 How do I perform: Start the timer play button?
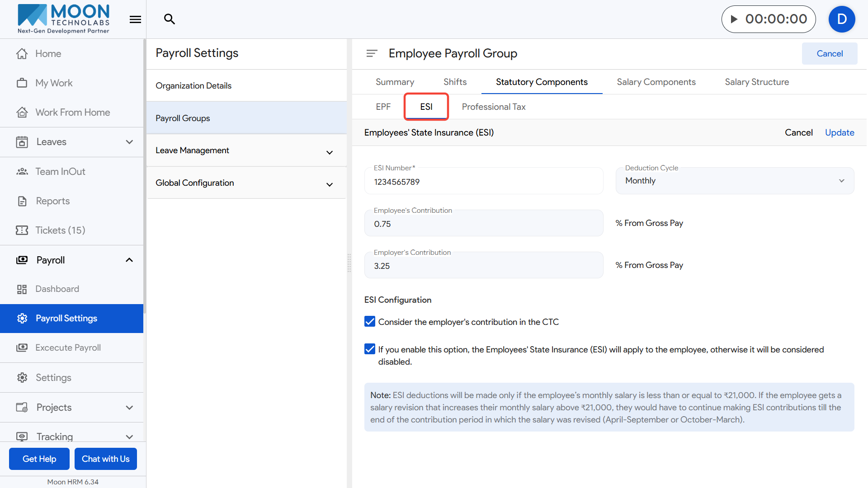click(734, 19)
